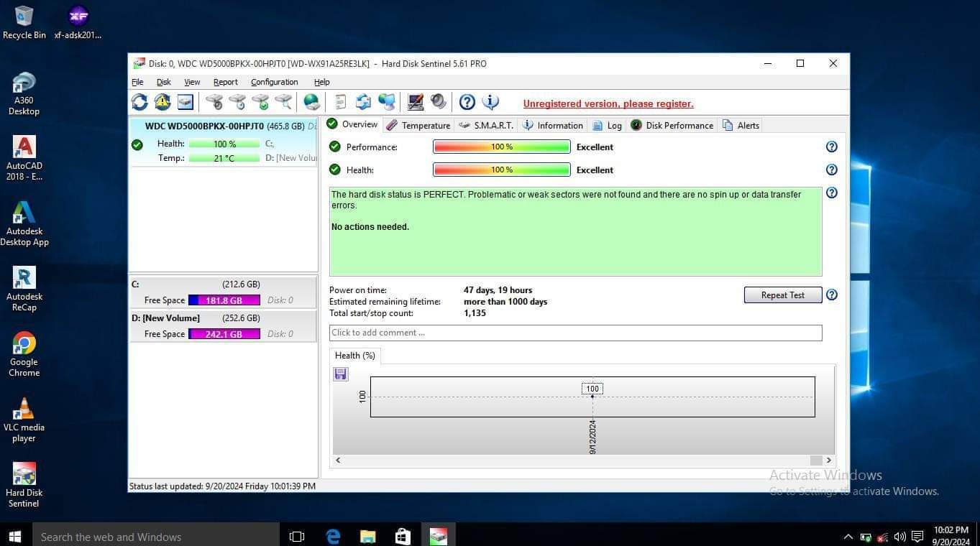Click the comment field 'Click to add comment'

pyautogui.click(x=575, y=333)
